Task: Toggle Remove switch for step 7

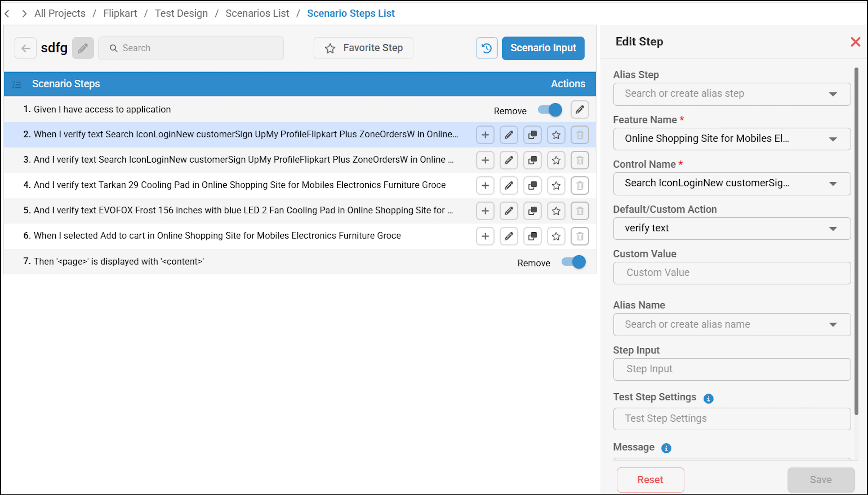Action: tap(573, 262)
